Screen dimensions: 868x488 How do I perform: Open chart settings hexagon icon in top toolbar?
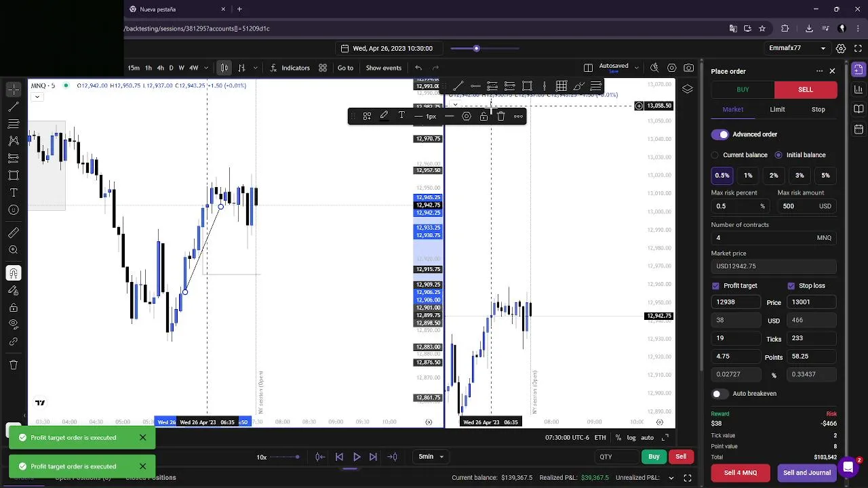point(671,68)
